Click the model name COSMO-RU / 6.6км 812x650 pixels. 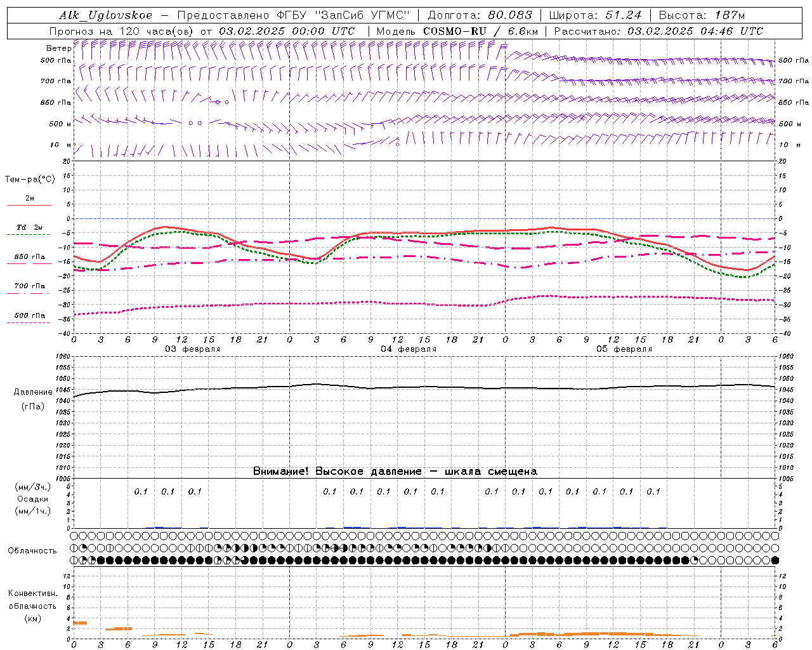tap(480, 31)
